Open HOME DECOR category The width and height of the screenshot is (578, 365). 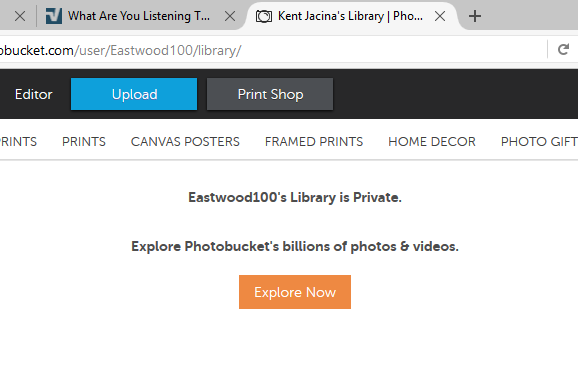[432, 142]
